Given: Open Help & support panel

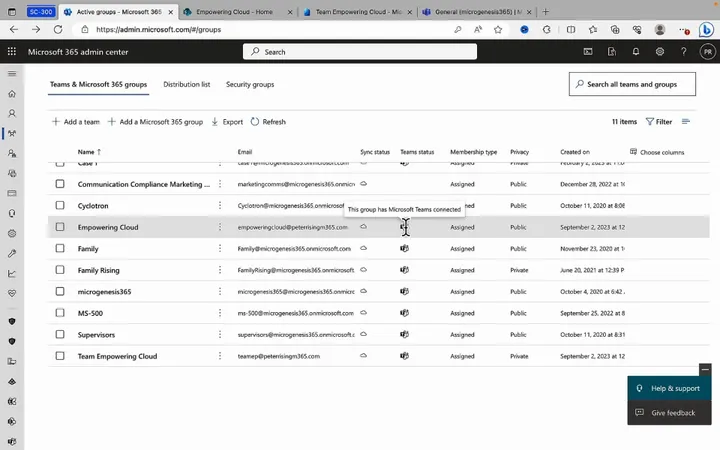Looking at the screenshot, I should (x=669, y=388).
